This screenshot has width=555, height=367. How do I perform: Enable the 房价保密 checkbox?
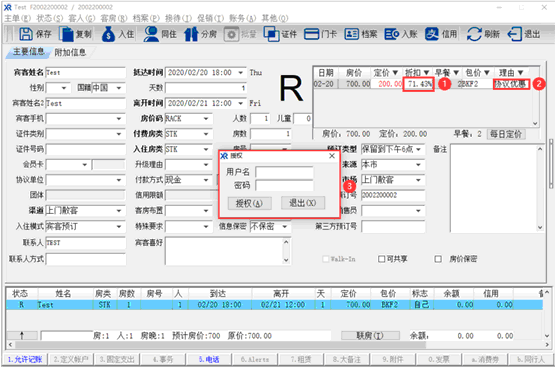coord(438,259)
